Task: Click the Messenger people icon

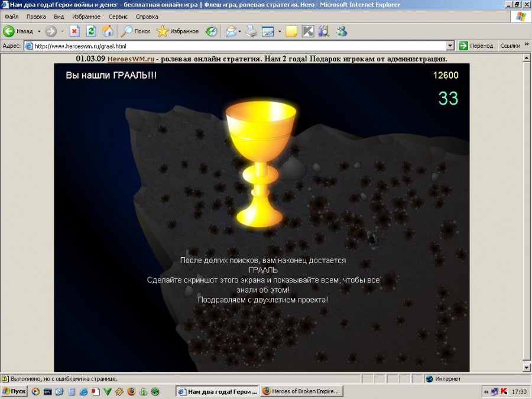Action: click(341, 31)
